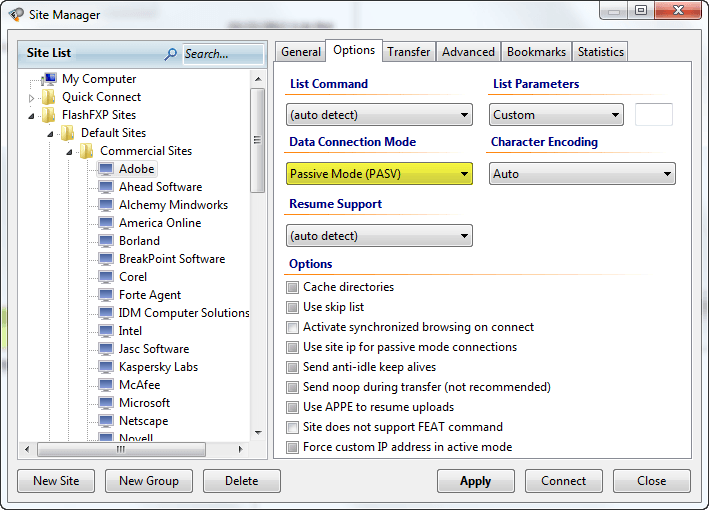Click the BreakPoint Software site icon

pos(106,259)
